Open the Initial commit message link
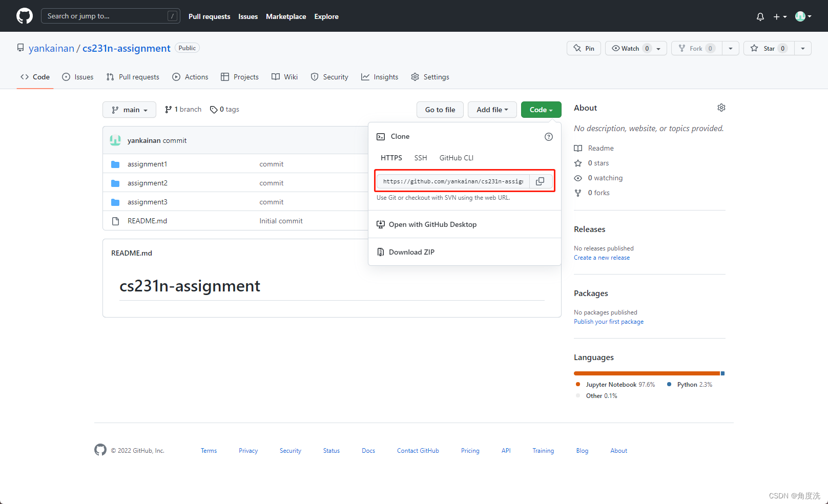Image resolution: width=828 pixels, height=504 pixels. click(x=281, y=221)
